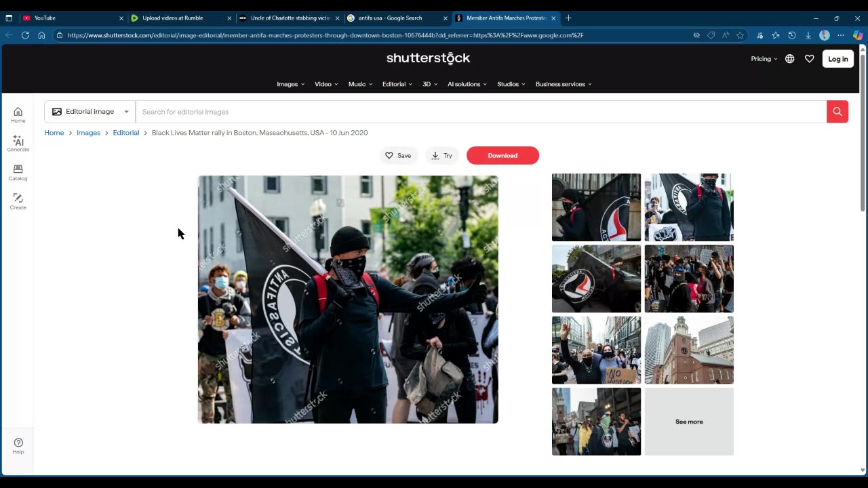Click the Save button
868x488 pixels.
(x=398, y=155)
